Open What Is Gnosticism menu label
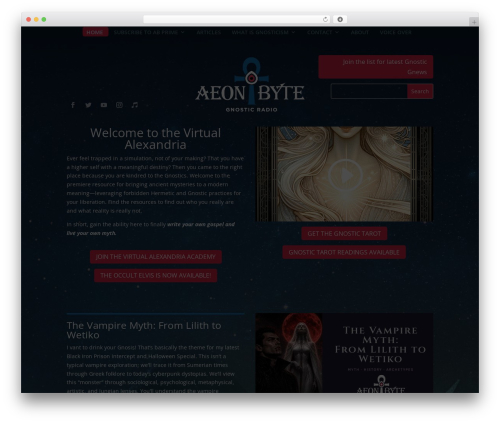The image size is (500, 423). click(x=260, y=32)
